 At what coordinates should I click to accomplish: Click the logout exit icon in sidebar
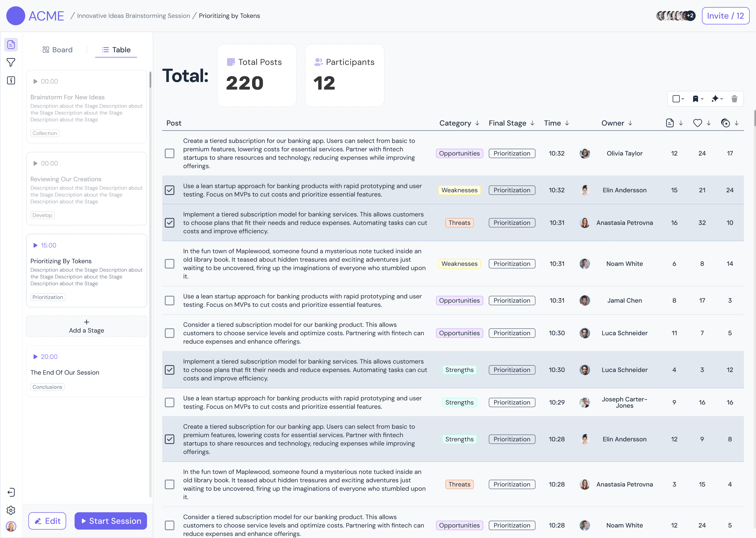coord(11,492)
